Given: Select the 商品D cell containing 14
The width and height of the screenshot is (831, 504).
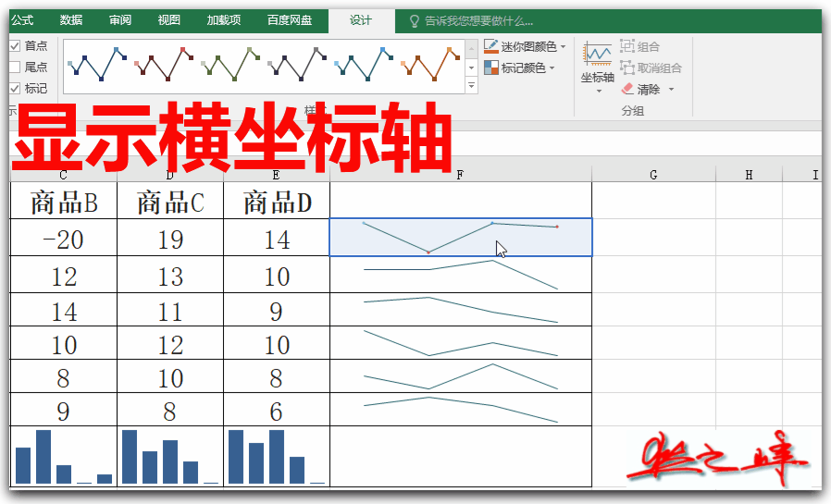Looking at the screenshot, I should (x=277, y=239).
